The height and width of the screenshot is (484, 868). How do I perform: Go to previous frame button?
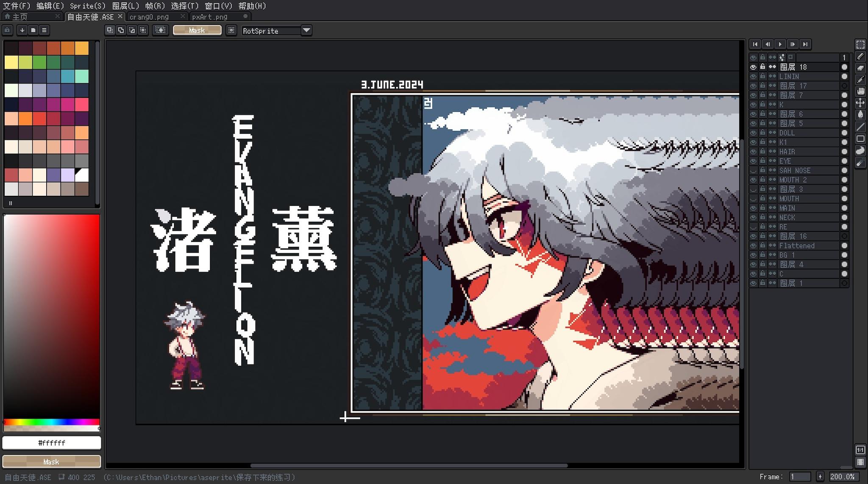[x=768, y=44]
